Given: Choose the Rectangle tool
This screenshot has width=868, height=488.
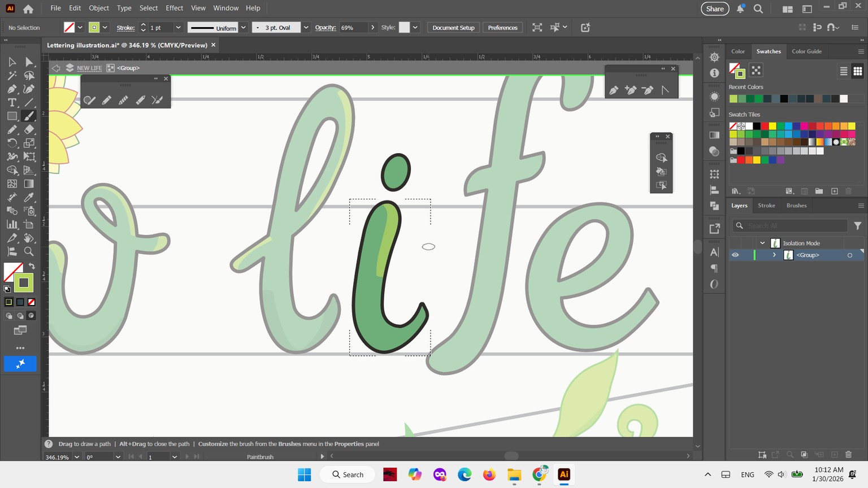Looking at the screenshot, I should tap(12, 116).
